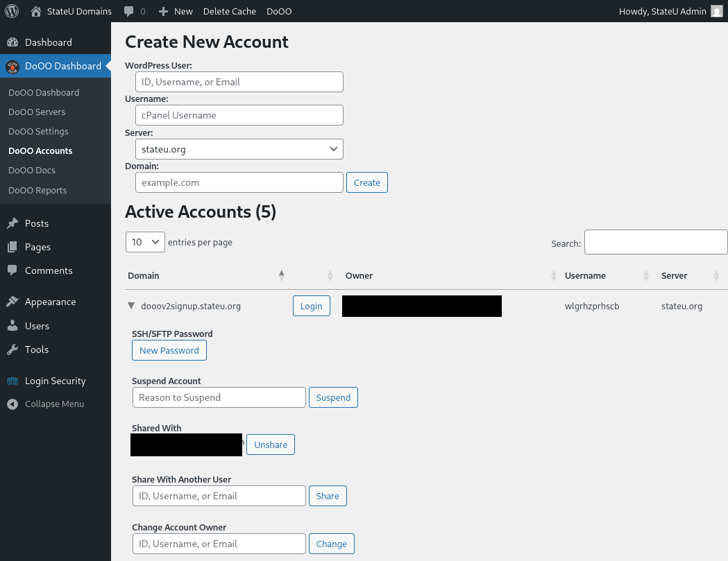Click dooov2signup.stateu.org domain text
The width and height of the screenshot is (728, 561).
click(191, 306)
